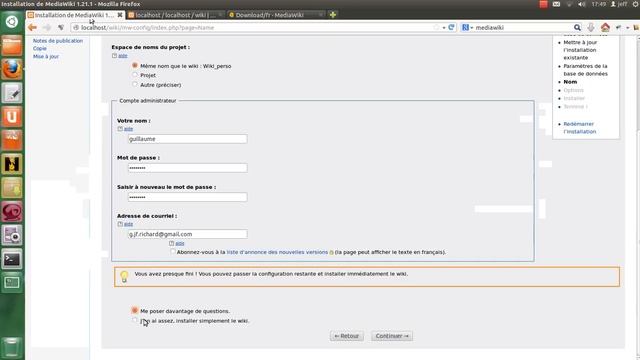Select 'Même nom que le wiki' radio
Image resolution: width=640 pixels, height=360 pixels.
(135, 65)
